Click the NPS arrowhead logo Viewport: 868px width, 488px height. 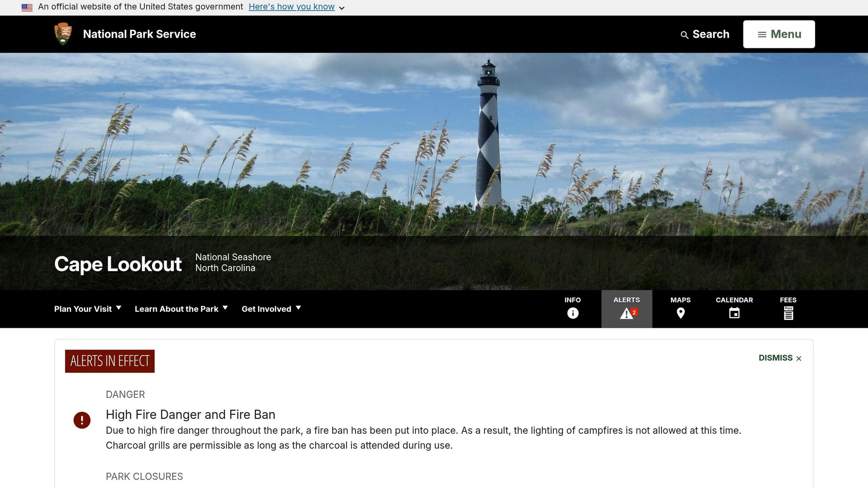coord(63,34)
